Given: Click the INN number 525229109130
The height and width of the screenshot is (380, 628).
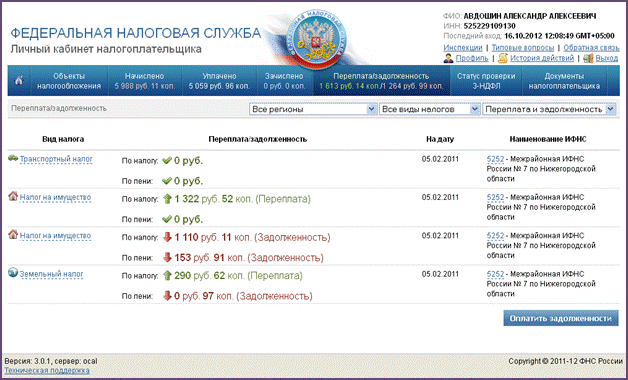Looking at the screenshot, I should [489, 26].
